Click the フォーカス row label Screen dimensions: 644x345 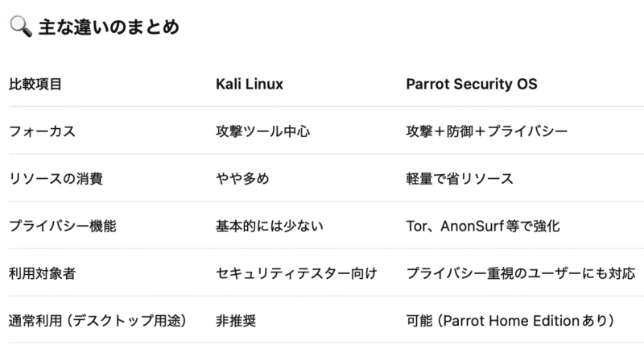(43, 131)
